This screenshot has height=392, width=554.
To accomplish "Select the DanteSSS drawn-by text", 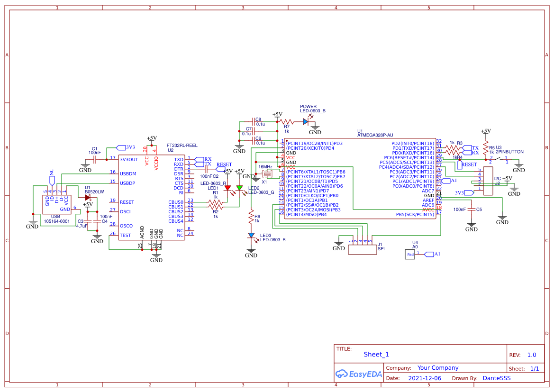I will (x=497, y=378).
